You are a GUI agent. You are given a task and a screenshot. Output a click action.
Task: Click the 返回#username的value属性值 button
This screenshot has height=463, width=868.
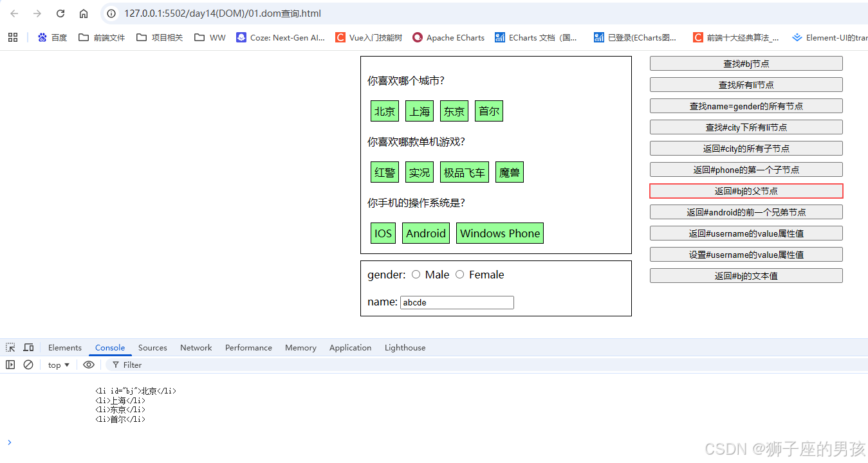[746, 233]
